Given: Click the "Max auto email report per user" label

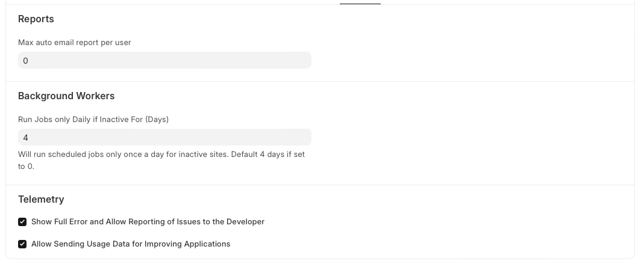Looking at the screenshot, I should 75,43.
